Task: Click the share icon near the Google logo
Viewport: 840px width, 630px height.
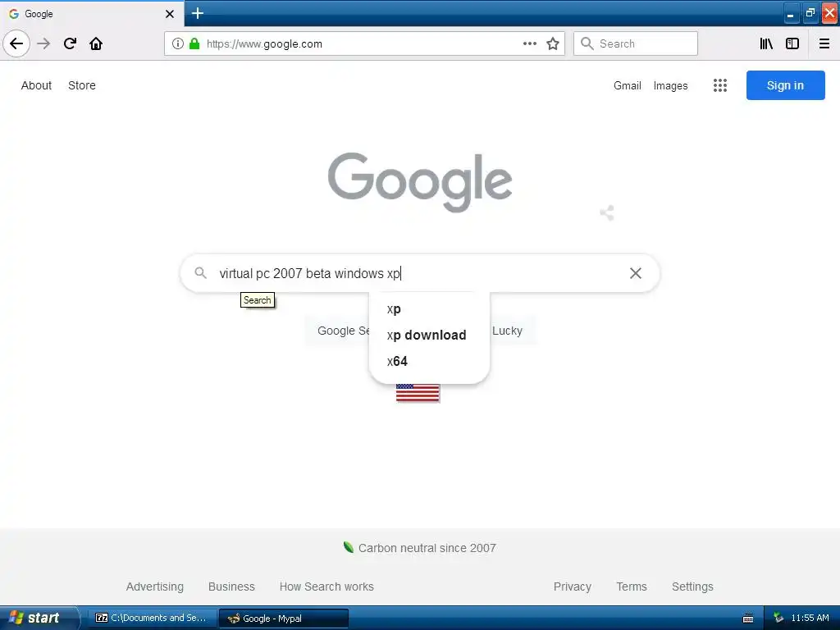Action: (x=607, y=212)
